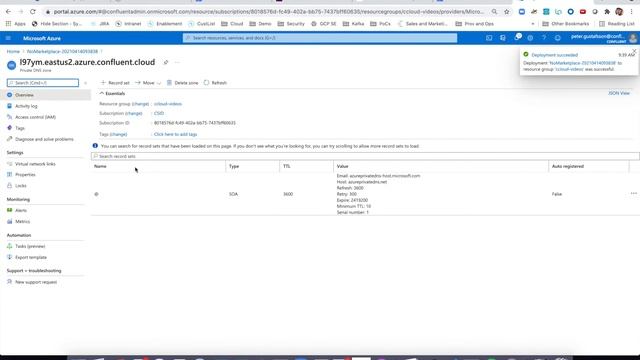Open Alerts under Monitoring

20,211
